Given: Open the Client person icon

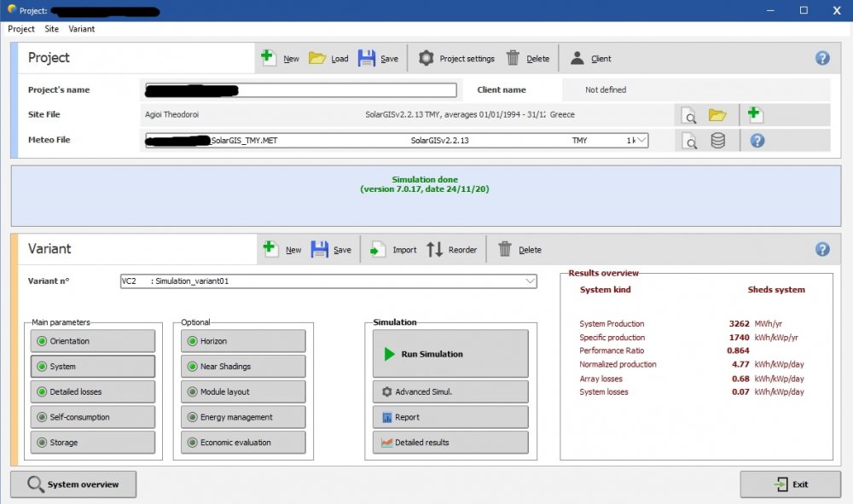Looking at the screenshot, I should [x=577, y=58].
